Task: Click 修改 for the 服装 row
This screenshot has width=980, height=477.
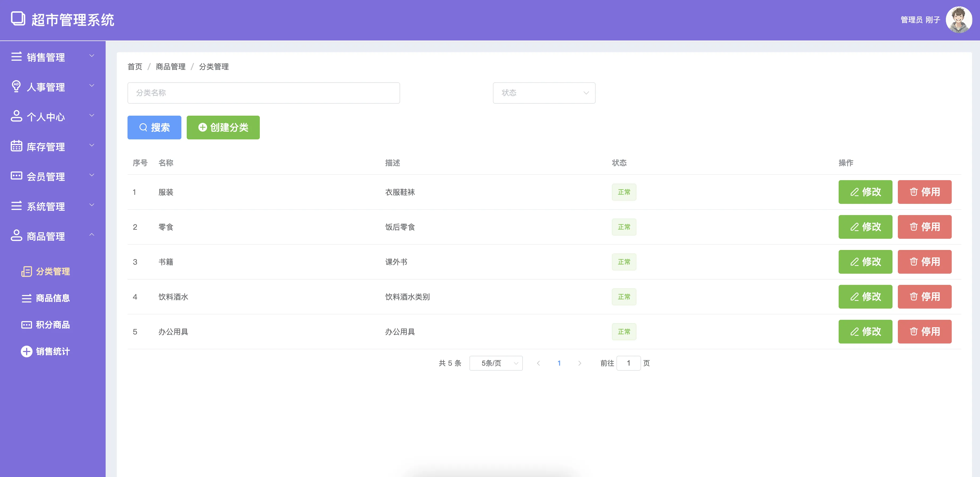Action: [x=865, y=192]
